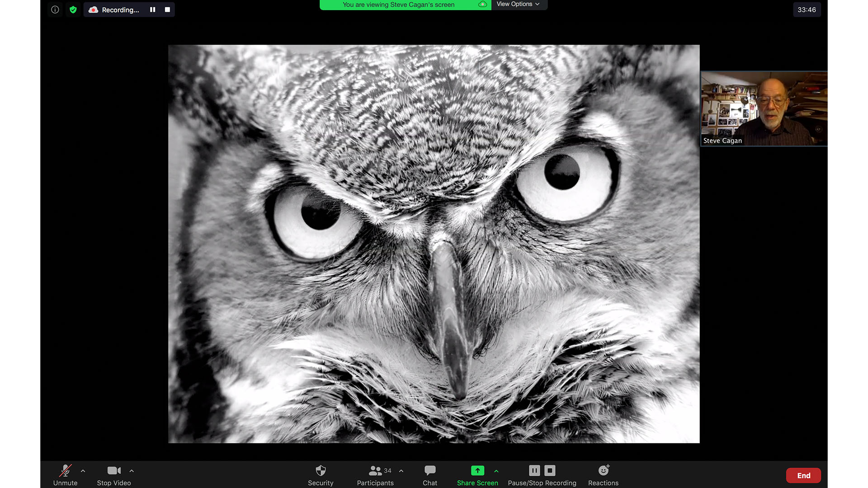Open the View Options dropdown
This screenshot has height=488, width=868.
(519, 5)
